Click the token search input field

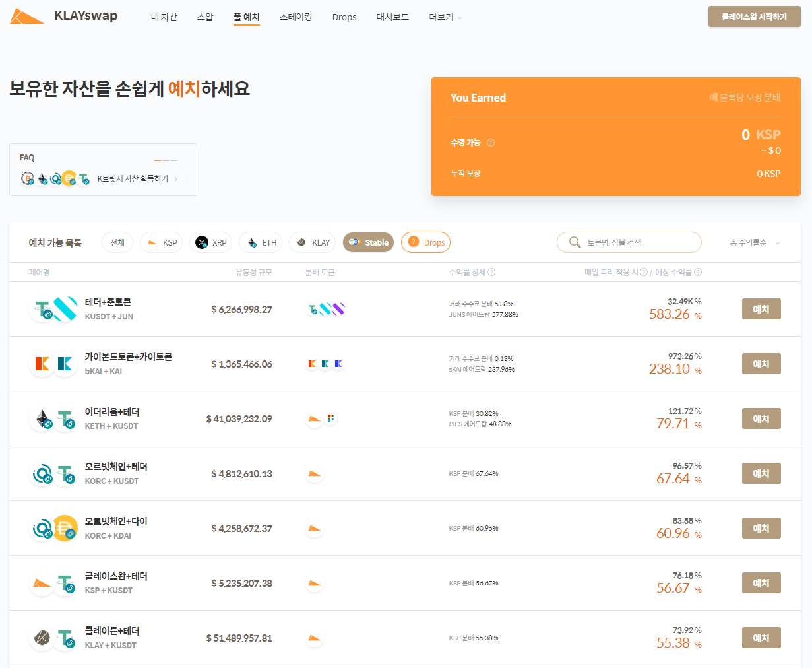coord(629,242)
